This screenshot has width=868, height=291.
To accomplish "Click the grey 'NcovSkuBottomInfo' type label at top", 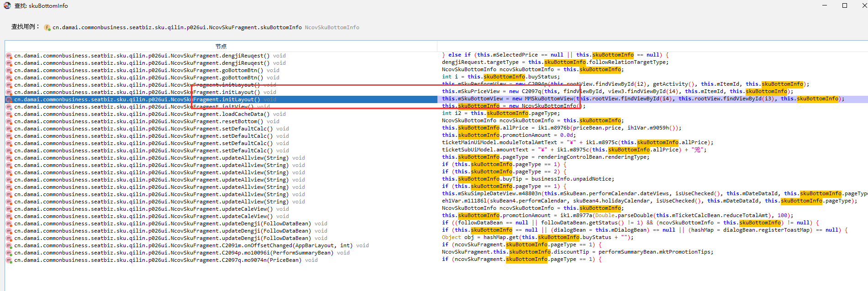I will click(x=332, y=27).
